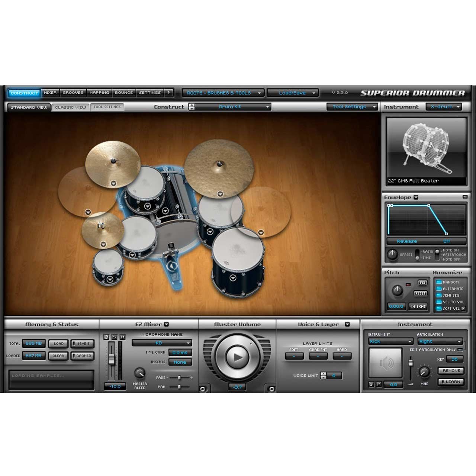Click the Master Bleed knob
Viewport: 476px width, 476px height.
tap(139, 373)
